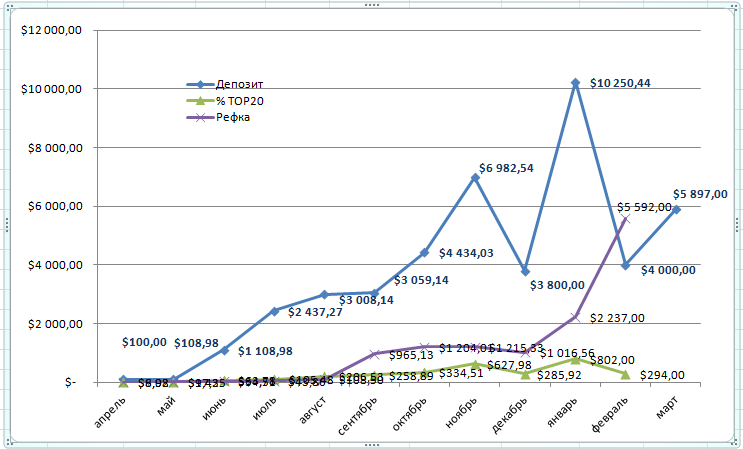Click the $3 059,14 data label
Viewport: 743px width, 450px height.
point(421,280)
